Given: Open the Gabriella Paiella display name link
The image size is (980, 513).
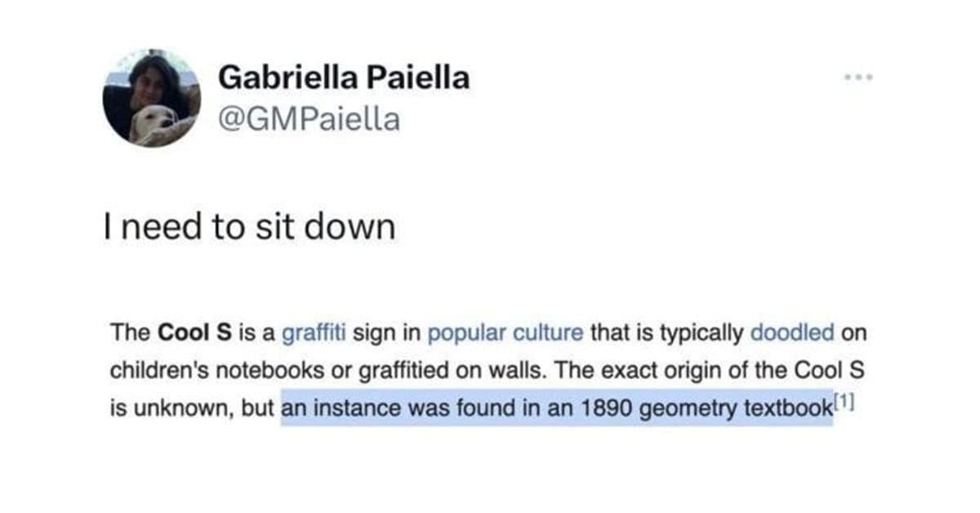Looking at the screenshot, I should (x=344, y=78).
